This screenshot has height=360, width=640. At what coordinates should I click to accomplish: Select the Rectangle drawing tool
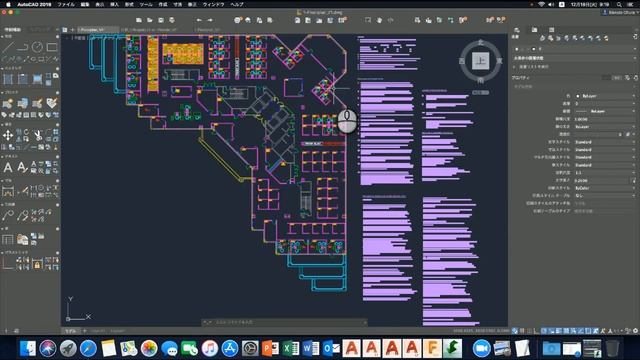click(52, 47)
